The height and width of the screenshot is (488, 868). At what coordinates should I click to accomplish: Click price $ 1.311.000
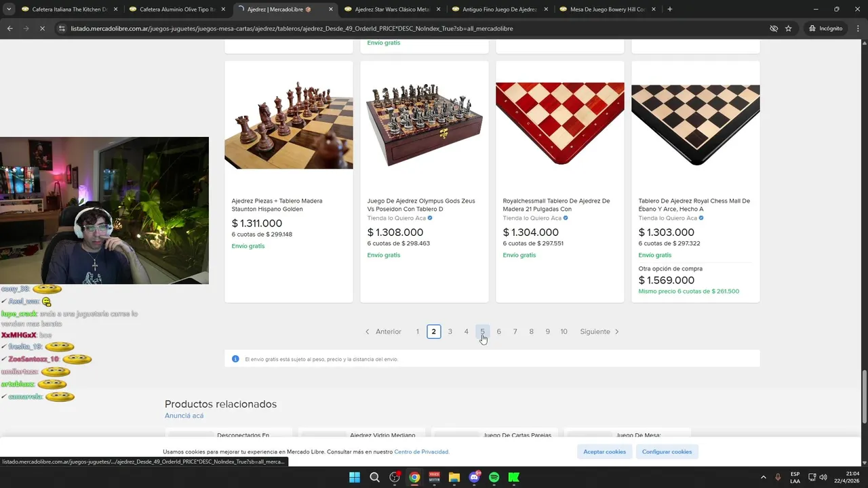pyautogui.click(x=257, y=223)
